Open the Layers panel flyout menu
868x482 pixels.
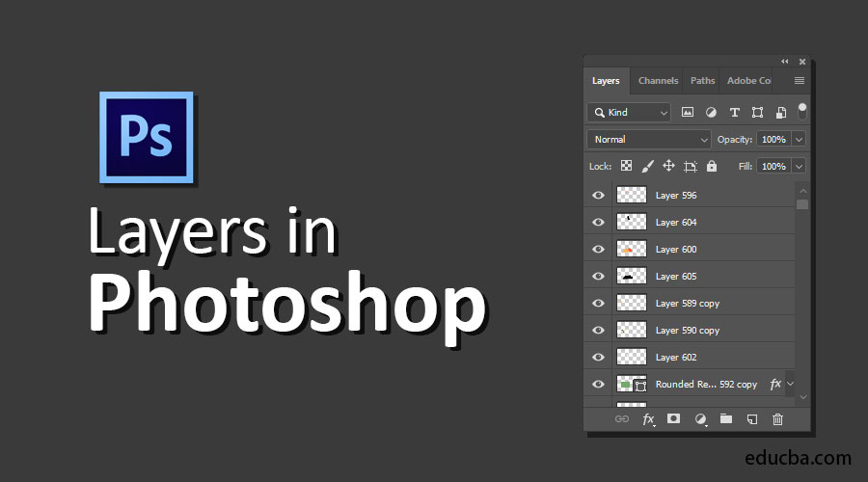[800, 81]
